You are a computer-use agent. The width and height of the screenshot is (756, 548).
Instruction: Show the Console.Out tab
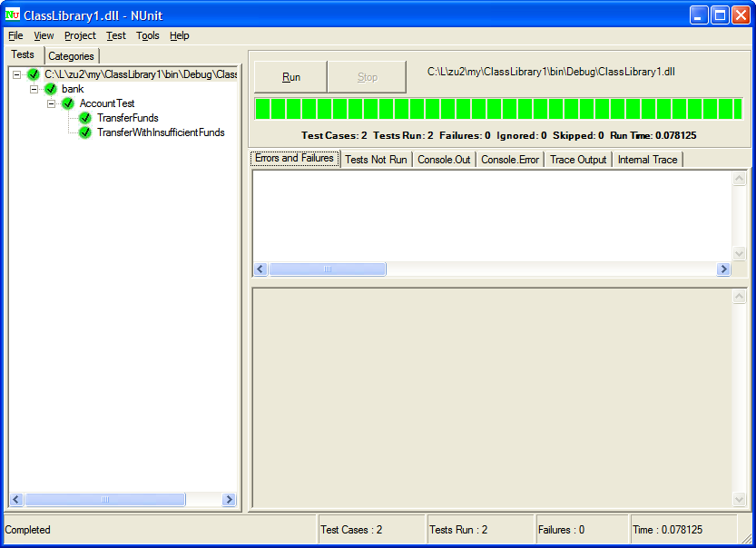444,160
